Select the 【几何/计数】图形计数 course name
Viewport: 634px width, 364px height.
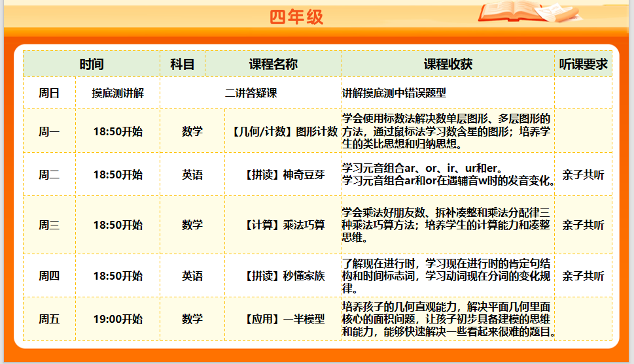click(x=285, y=131)
